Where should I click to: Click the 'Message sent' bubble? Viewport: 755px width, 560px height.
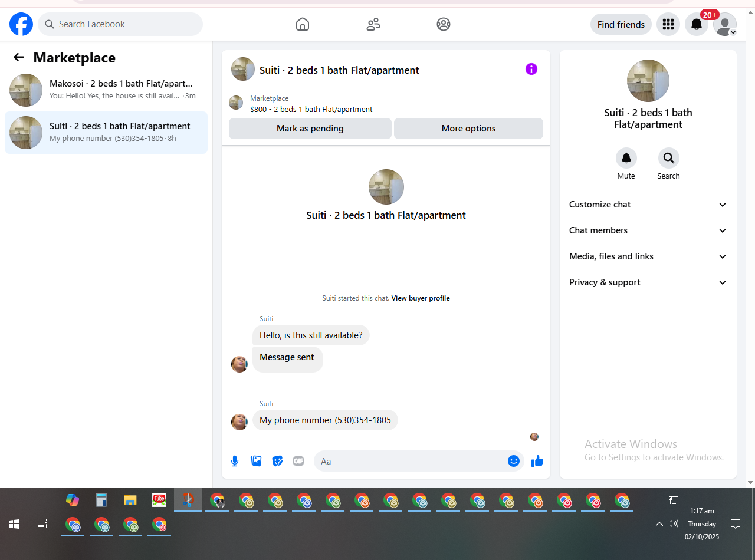288,359
